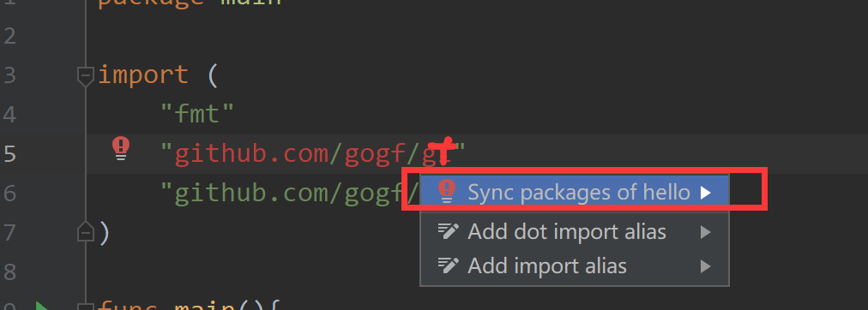Expand the Add dot import alias submenu arrow
The width and height of the screenshot is (868, 310).
tap(705, 232)
